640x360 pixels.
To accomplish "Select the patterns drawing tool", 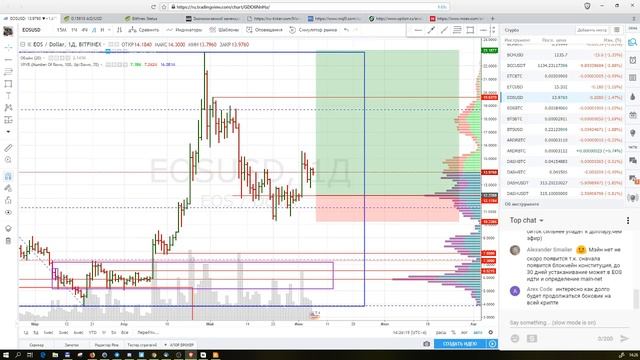I will coord(8,107).
